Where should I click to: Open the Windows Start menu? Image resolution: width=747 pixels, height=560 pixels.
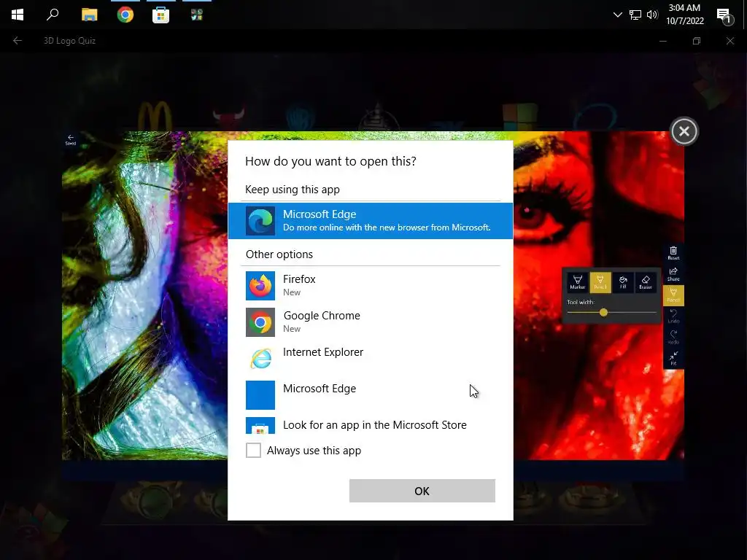coord(18,15)
